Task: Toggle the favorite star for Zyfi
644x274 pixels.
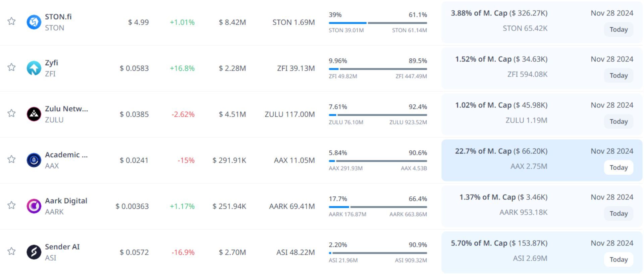Action: click(11, 67)
